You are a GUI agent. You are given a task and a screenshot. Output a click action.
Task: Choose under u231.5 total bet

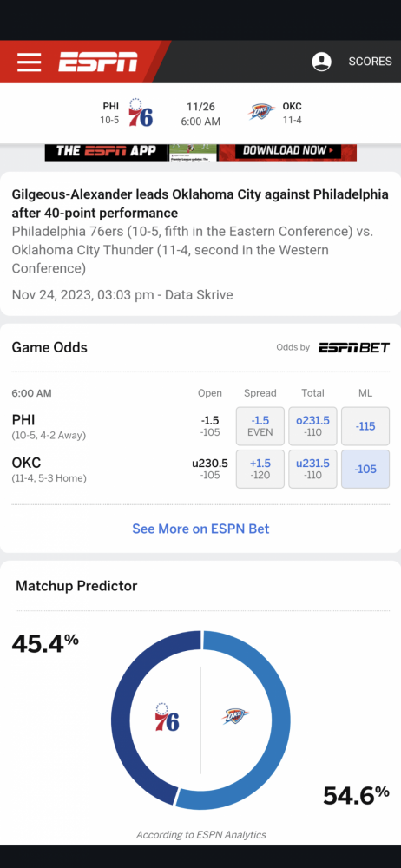pyautogui.click(x=313, y=469)
